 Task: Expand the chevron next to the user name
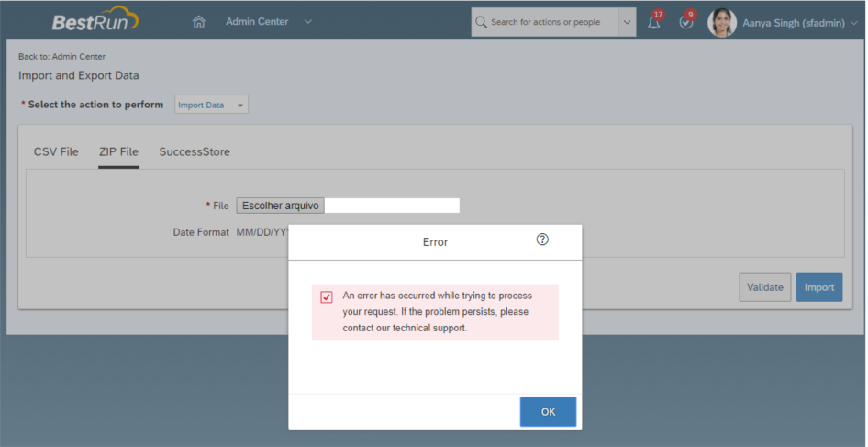tap(853, 23)
